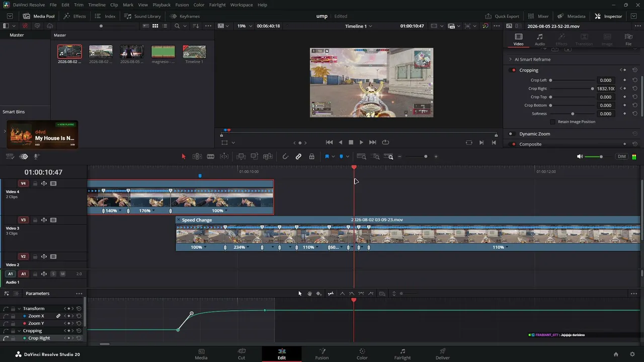The height and width of the screenshot is (362, 644).
Task: Open the Effects panel
Action: click(x=74, y=16)
